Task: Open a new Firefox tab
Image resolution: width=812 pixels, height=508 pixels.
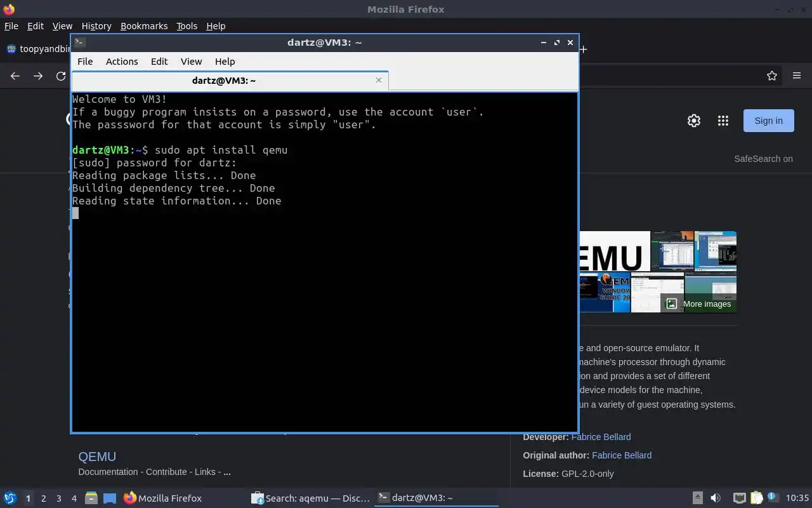Action: (x=583, y=49)
